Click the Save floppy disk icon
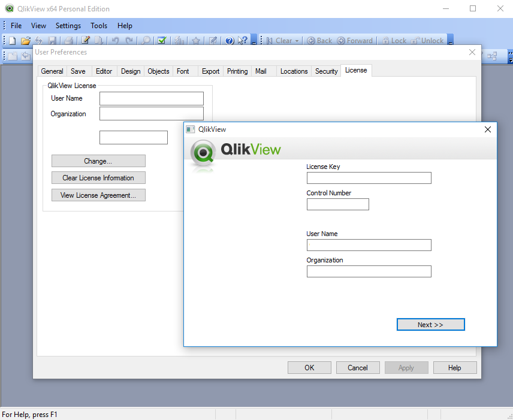Viewport: 513px width, 420px height. pyautogui.click(x=52, y=41)
